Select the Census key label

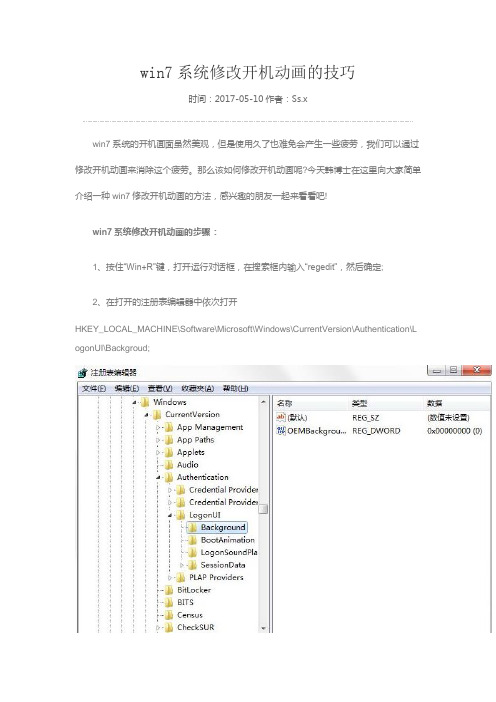pos(190,615)
